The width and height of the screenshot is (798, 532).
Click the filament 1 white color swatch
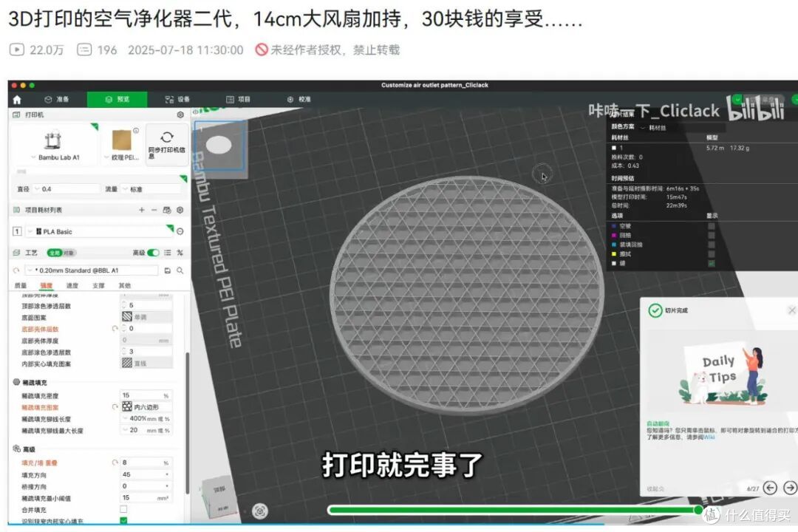[x=614, y=148]
